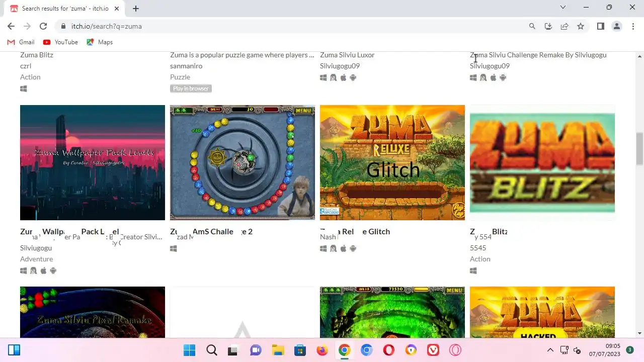The height and width of the screenshot is (362, 644).
Task: Open the Zuma Wallpaper Pack Levels thumbnail
Action: tap(93, 162)
